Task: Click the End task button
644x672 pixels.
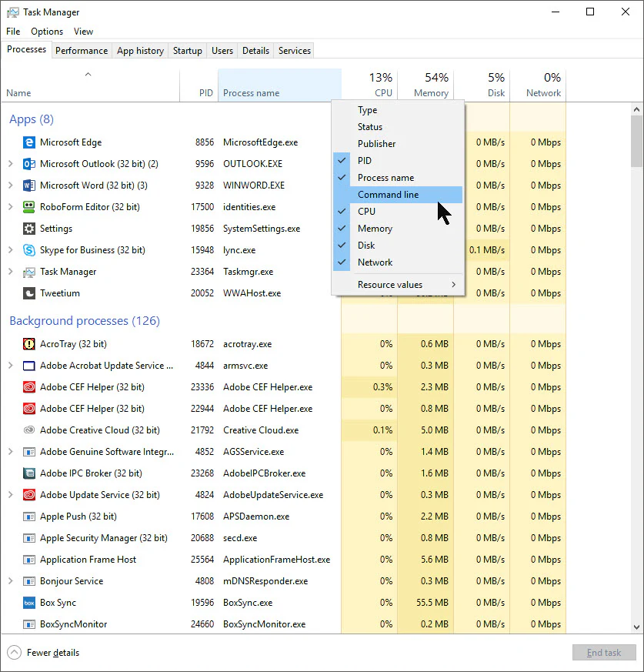Action: (x=604, y=653)
